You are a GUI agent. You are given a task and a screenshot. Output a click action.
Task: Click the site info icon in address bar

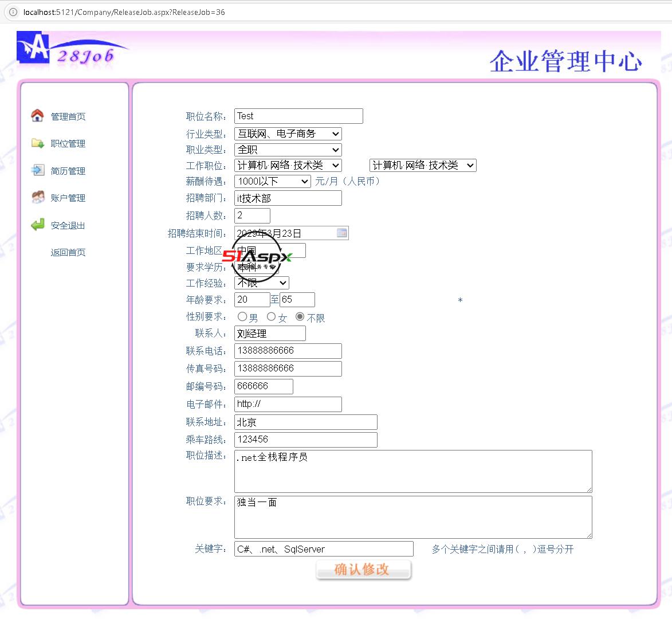click(x=13, y=12)
